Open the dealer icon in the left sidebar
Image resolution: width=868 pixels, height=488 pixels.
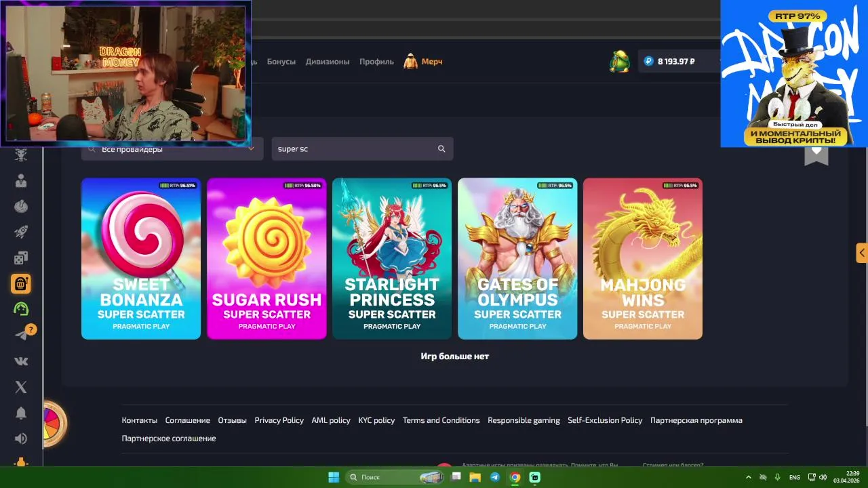21,181
